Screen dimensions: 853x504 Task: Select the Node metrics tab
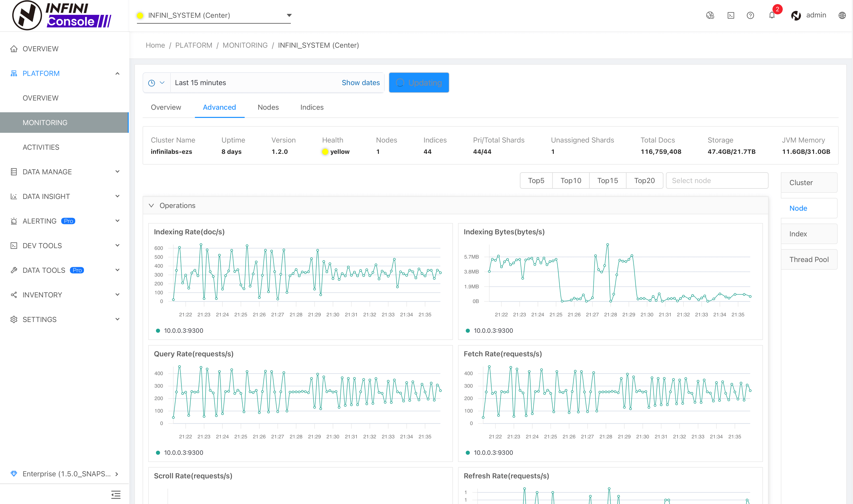pos(809,208)
